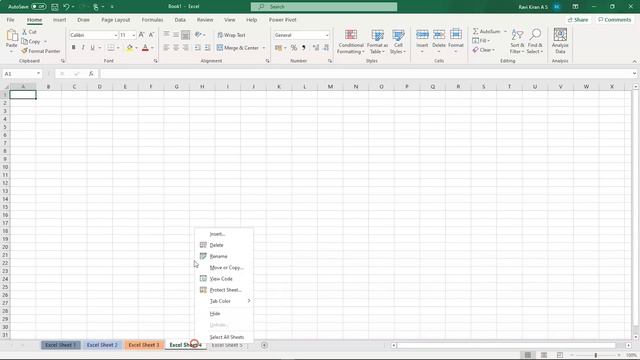Open the File tab
The image size is (640, 360).
(x=11, y=20)
